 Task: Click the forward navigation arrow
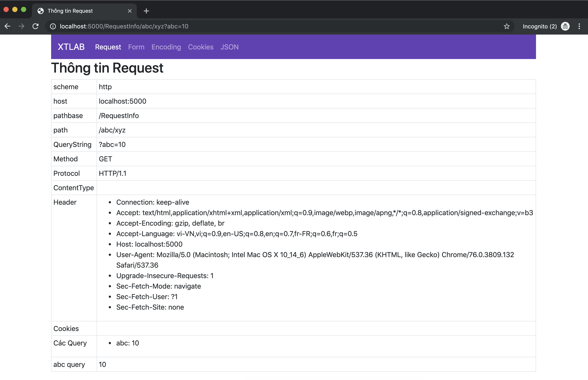point(21,26)
